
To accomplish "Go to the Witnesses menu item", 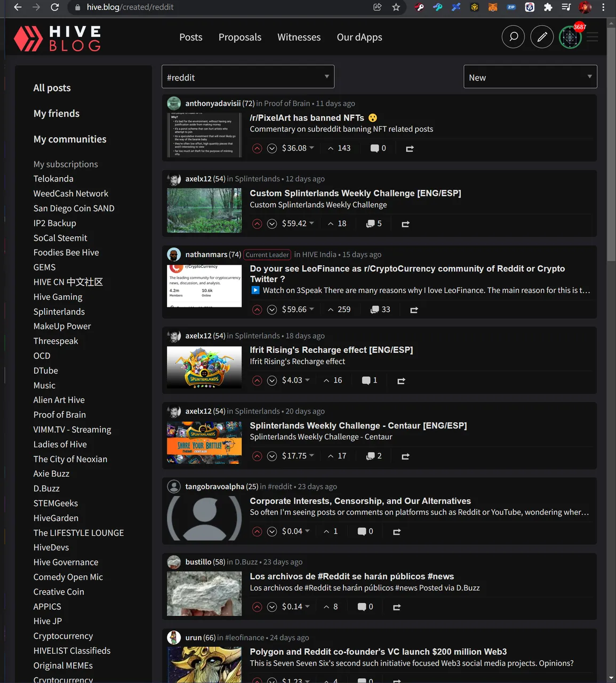I will 299,37.
